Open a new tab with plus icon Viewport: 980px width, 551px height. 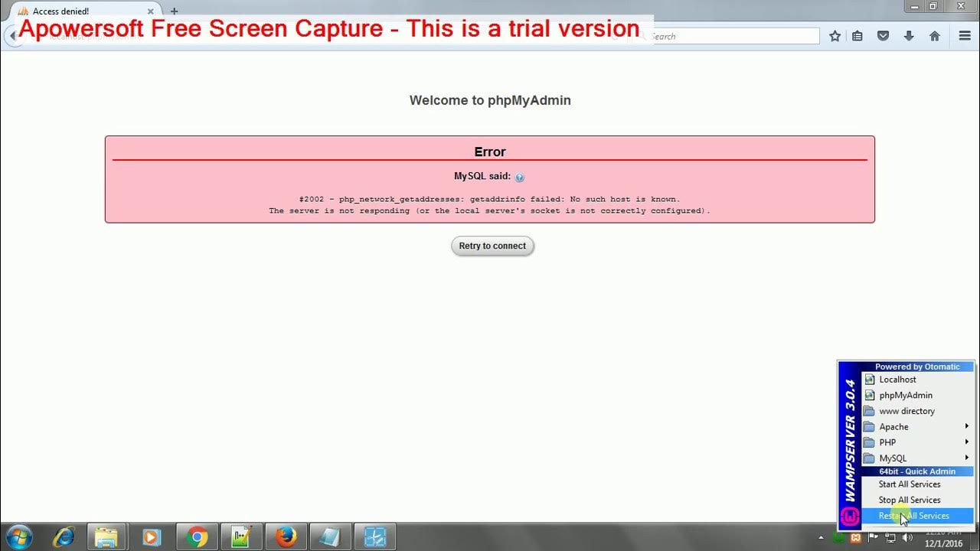[x=175, y=11]
